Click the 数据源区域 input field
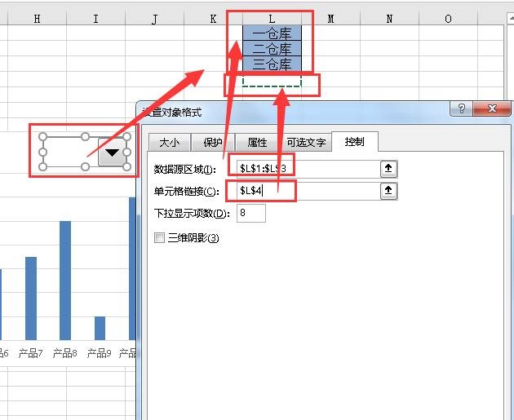The image size is (514, 420). click(x=308, y=169)
